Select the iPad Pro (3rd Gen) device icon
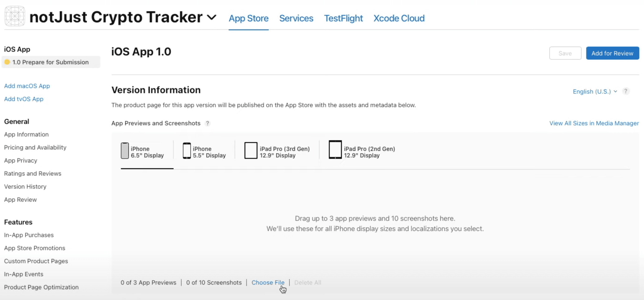Image resolution: width=644 pixels, height=300 pixels. [251, 150]
